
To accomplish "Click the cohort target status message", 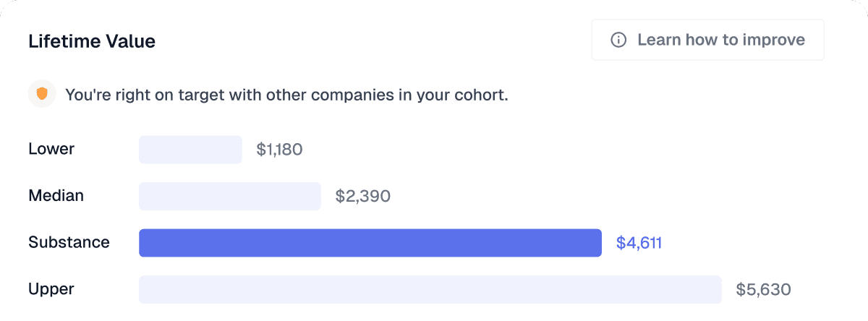I will pos(286,95).
